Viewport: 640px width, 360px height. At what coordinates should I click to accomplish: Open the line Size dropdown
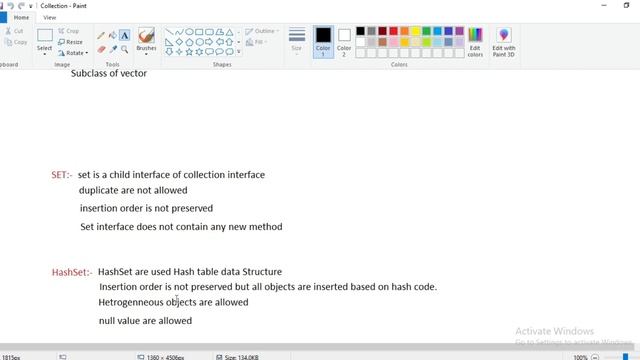tap(297, 41)
